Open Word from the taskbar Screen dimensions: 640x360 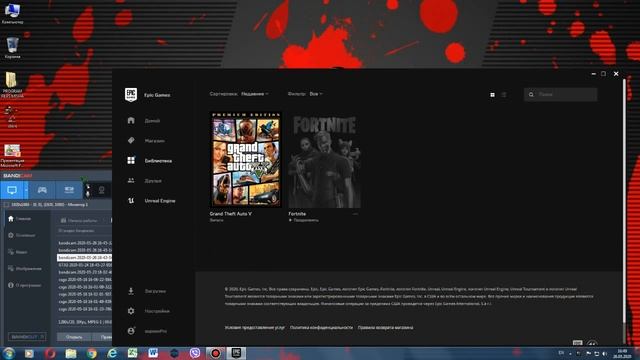tap(153, 353)
